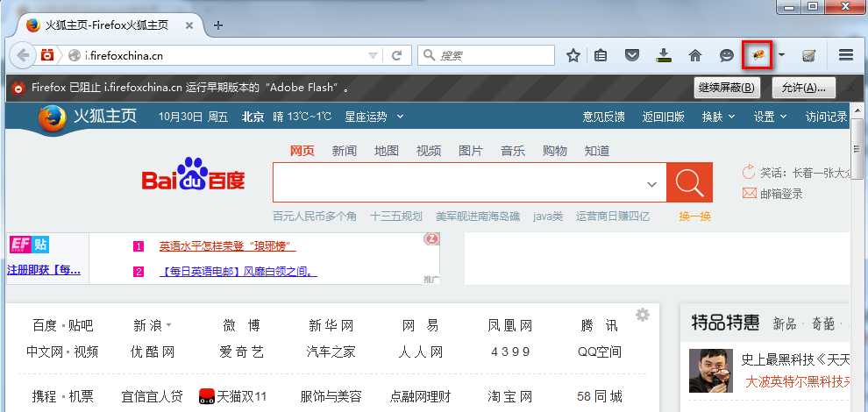The height and width of the screenshot is (412, 868).
Task: Click the 换一换 link
Action: pos(694,217)
